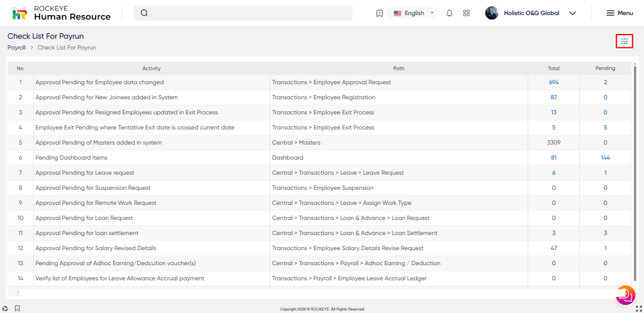Open the English language dropdown
The width and height of the screenshot is (644, 313).
(x=414, y=13)
